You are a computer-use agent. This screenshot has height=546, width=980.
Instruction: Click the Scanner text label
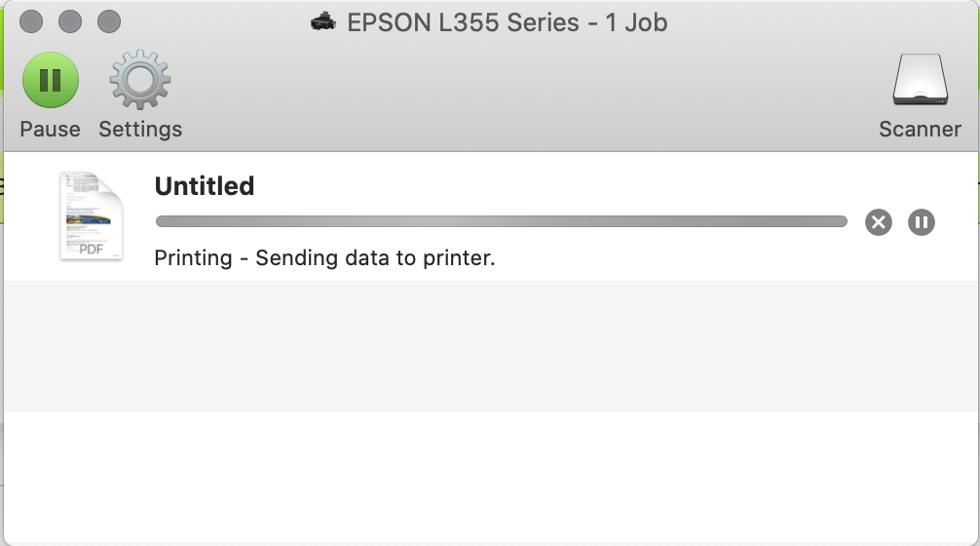point(920,129)
